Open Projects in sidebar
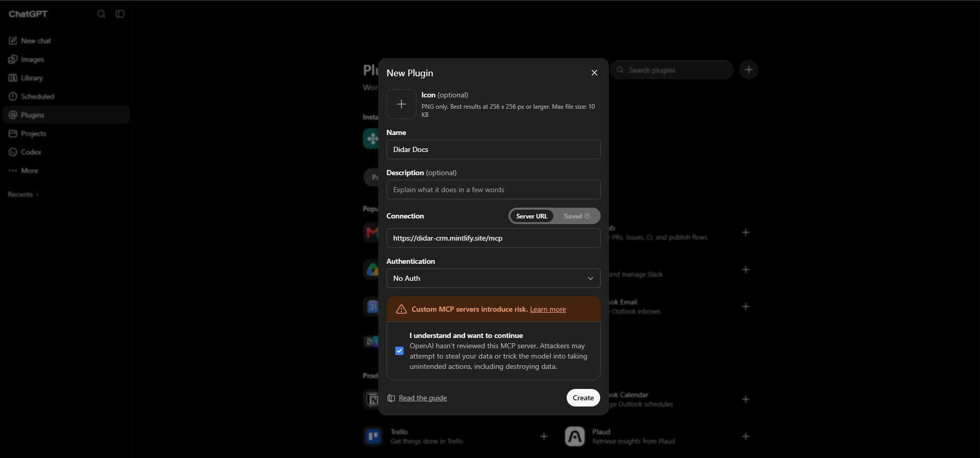Image resolution: width=980 pixels, height=458 pixels. coord(66,133)
